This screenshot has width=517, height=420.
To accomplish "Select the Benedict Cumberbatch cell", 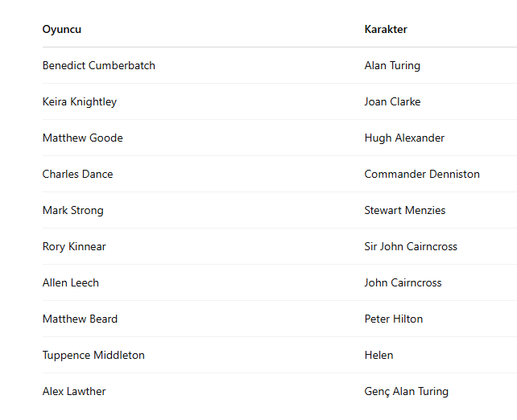I will pyautogui.click(x=99, y=66).
